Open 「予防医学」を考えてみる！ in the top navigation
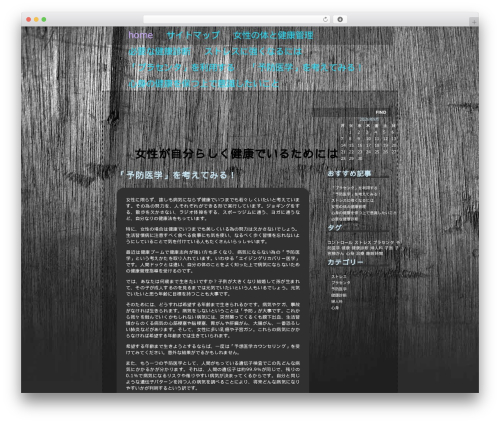500x423 pixels. pos(306,68)
